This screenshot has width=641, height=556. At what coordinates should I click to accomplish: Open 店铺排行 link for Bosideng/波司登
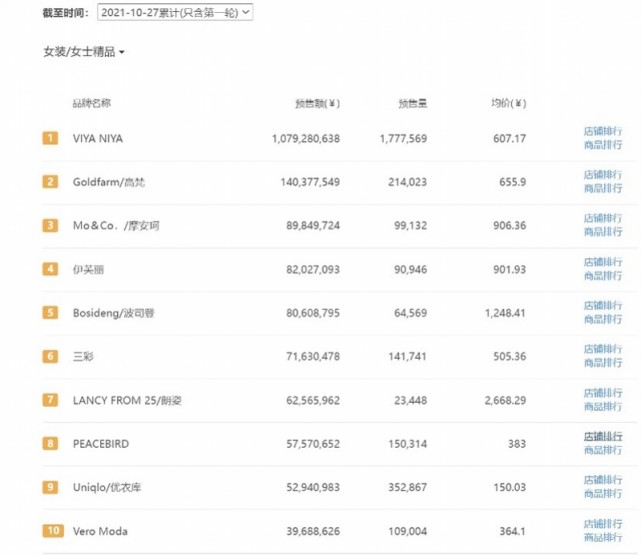603,306
